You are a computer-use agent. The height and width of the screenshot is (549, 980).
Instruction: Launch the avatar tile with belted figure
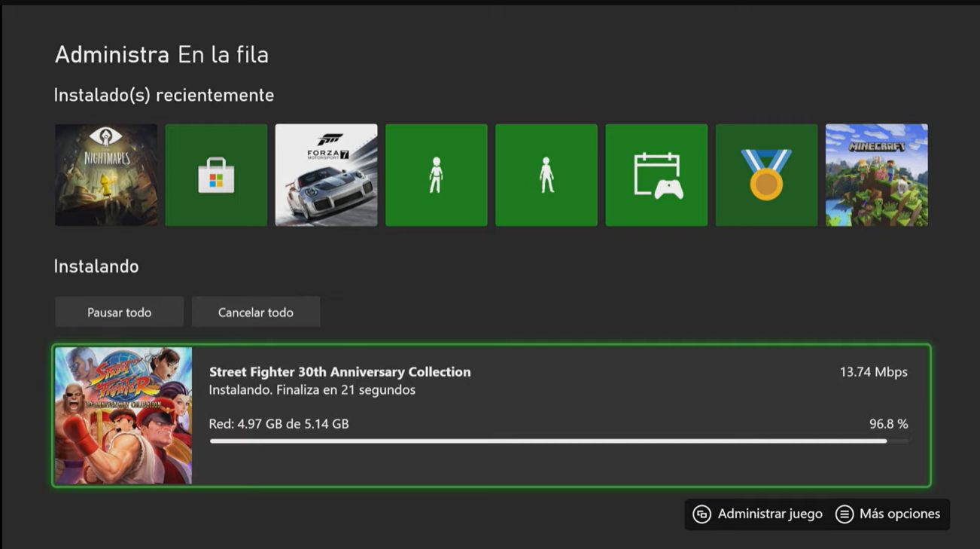coord(436,175)
